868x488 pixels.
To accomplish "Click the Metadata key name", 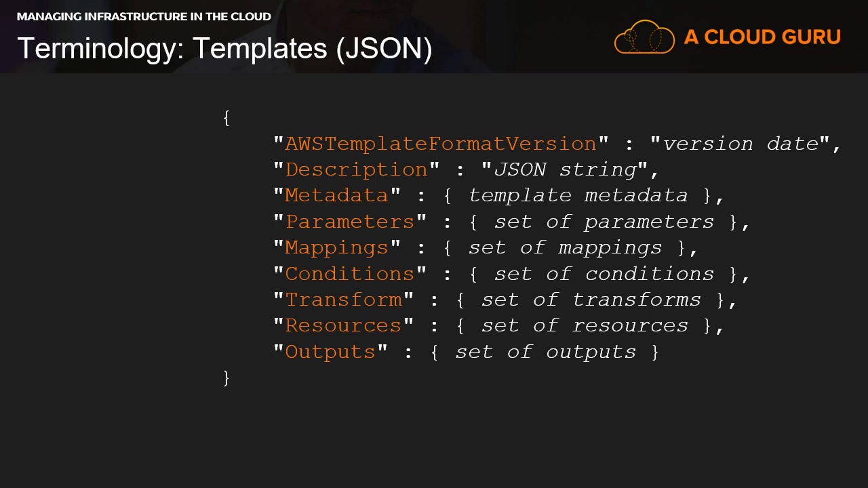I will coord(337,195).
